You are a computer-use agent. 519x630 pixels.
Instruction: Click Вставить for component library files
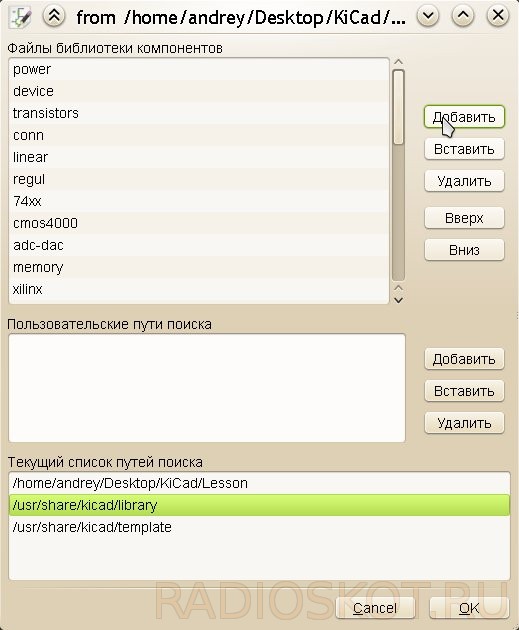point(464,149)
